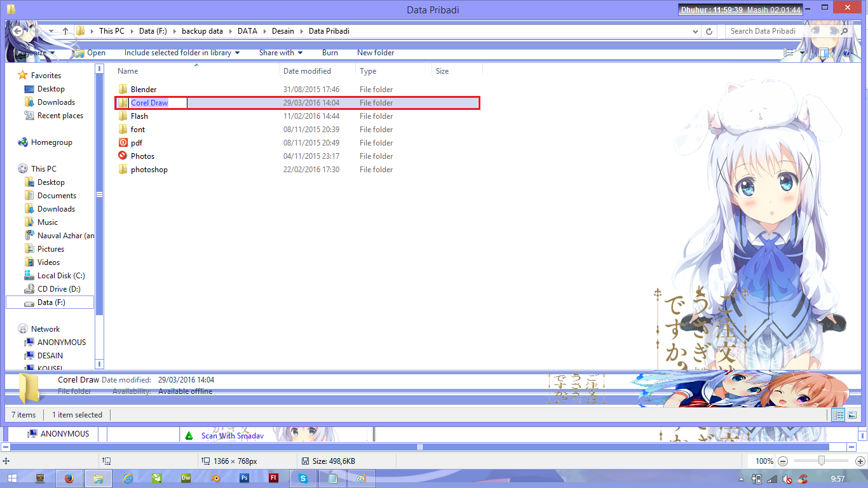
Task: Open the Share with dropdown
Action: coord(280,53)
